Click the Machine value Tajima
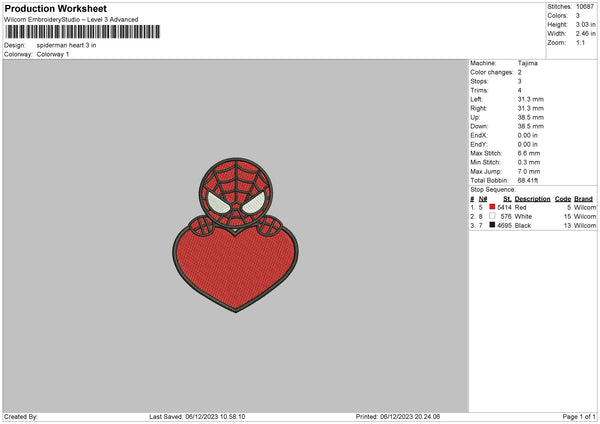Image resolution: width=600 pixels, height=424 pixels. point(528,63)
